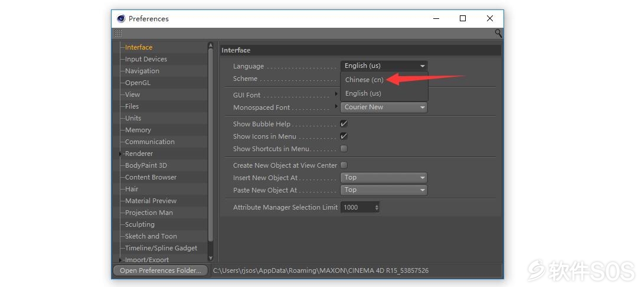Click the grip dots icon under the title
This screenshot has height=287, width=644.
pyautogui.click(x=118, y=33)
